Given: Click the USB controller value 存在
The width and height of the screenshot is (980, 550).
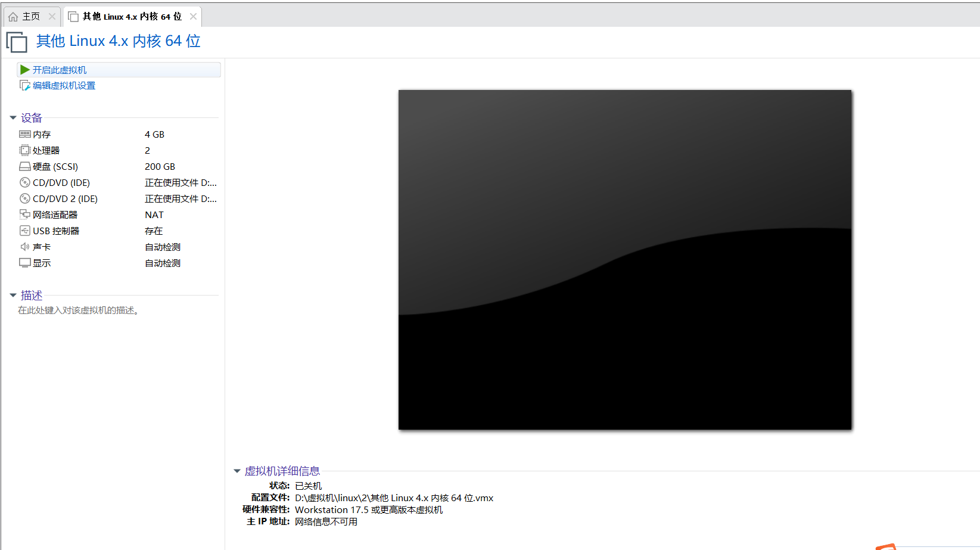Looking at the screenshot, I should click(154, 231).
